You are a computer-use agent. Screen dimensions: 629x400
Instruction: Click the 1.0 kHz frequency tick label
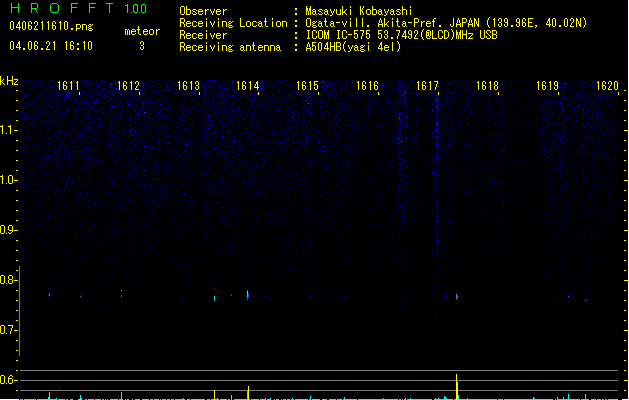(8, 180)
